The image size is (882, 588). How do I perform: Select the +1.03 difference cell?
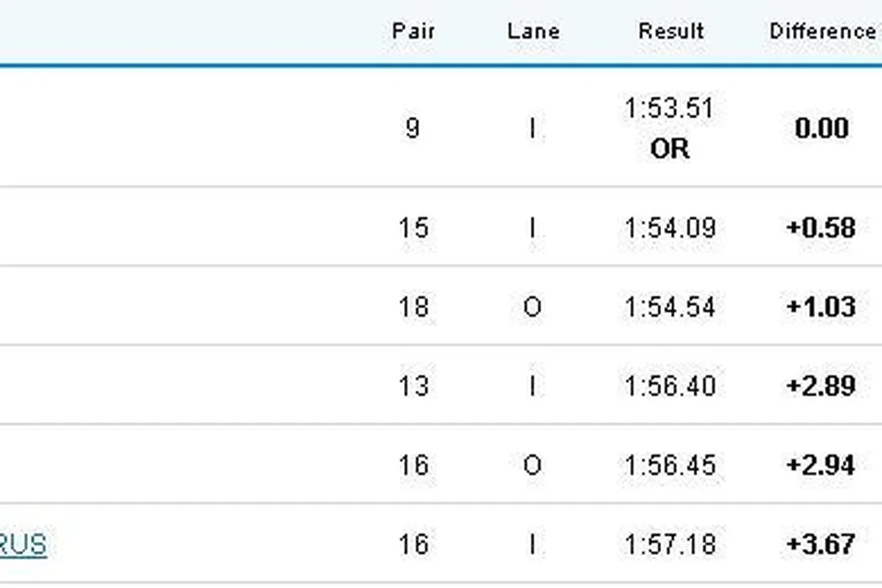click(x=821, y=307)
